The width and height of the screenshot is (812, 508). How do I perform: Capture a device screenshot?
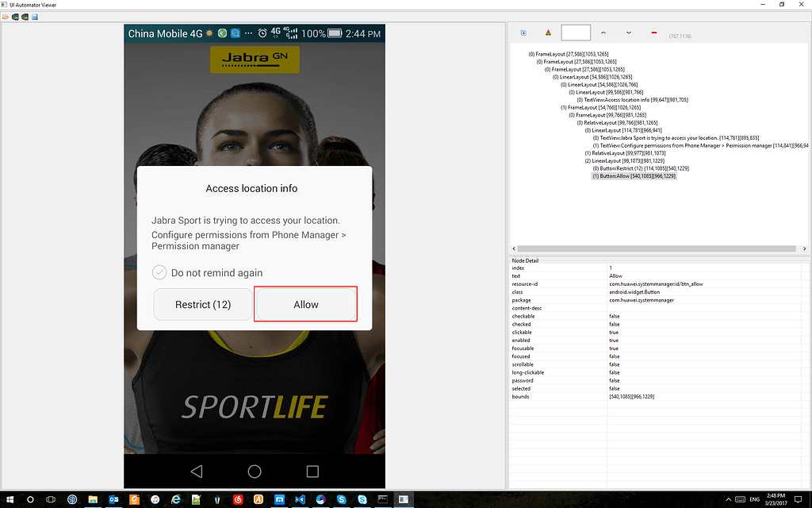pyautogui.click(x=13, y=16)
